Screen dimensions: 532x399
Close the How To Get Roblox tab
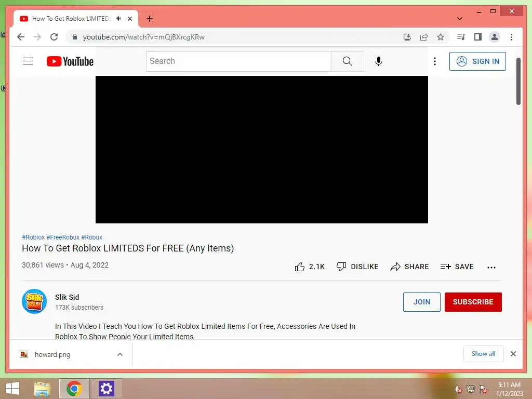130,19
